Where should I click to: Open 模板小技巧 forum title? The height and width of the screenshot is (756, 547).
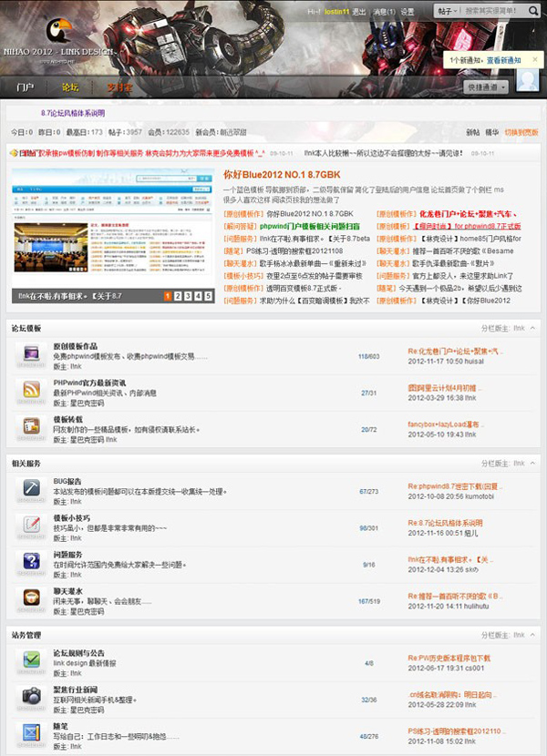71,518
